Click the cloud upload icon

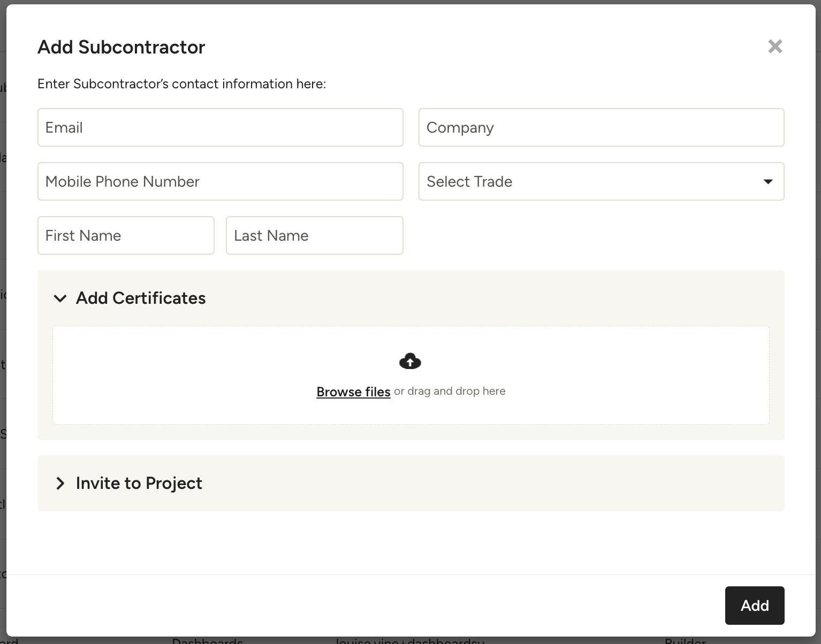click(409, 361)
